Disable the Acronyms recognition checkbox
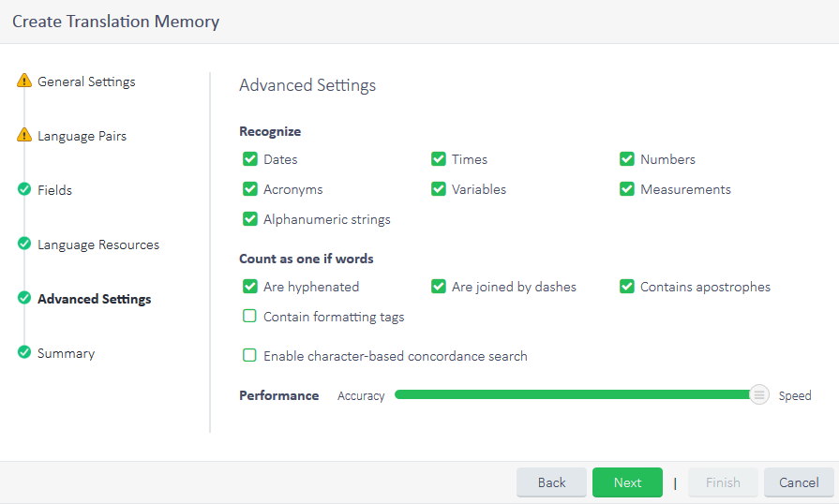839x504 pixels. [250, 189]
